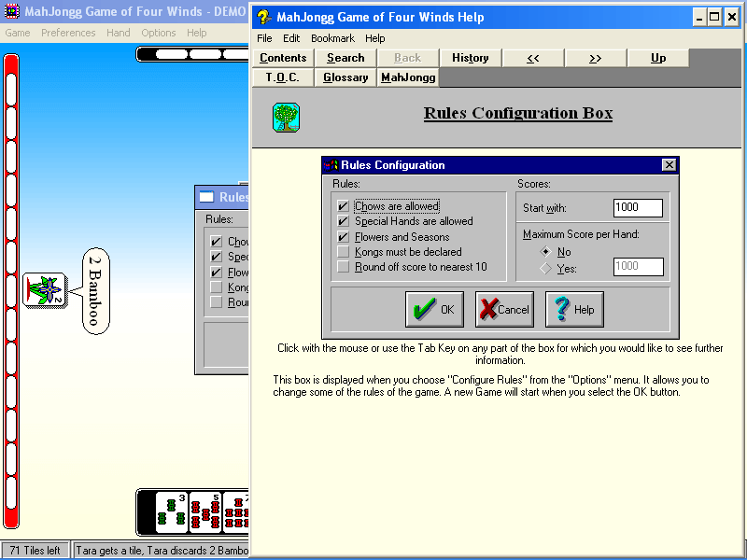747x560 pixels.
Task: Go to previous topic with << button
Action: [x=532, y=58]
